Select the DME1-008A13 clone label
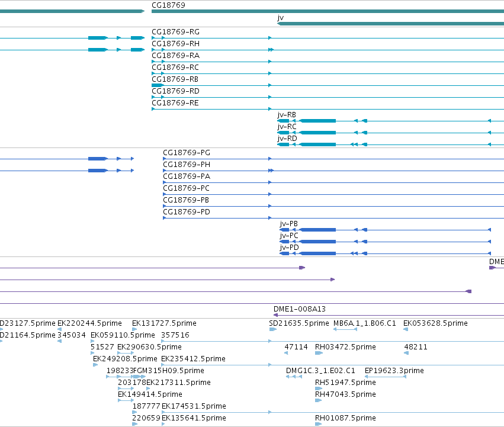The image size is (504, 427). (300, 309)
